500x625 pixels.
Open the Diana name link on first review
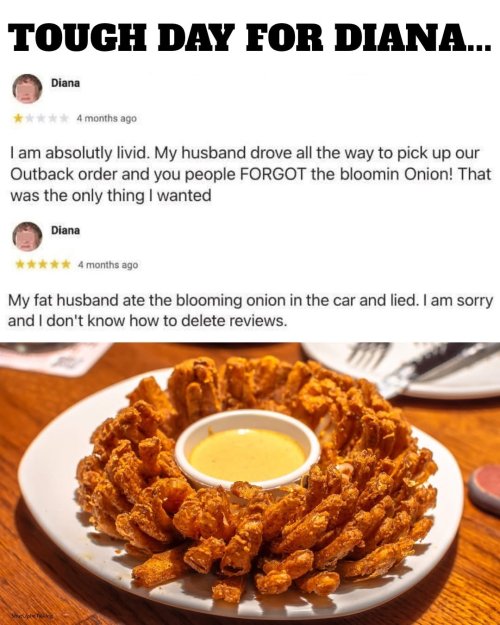point(65,83)
